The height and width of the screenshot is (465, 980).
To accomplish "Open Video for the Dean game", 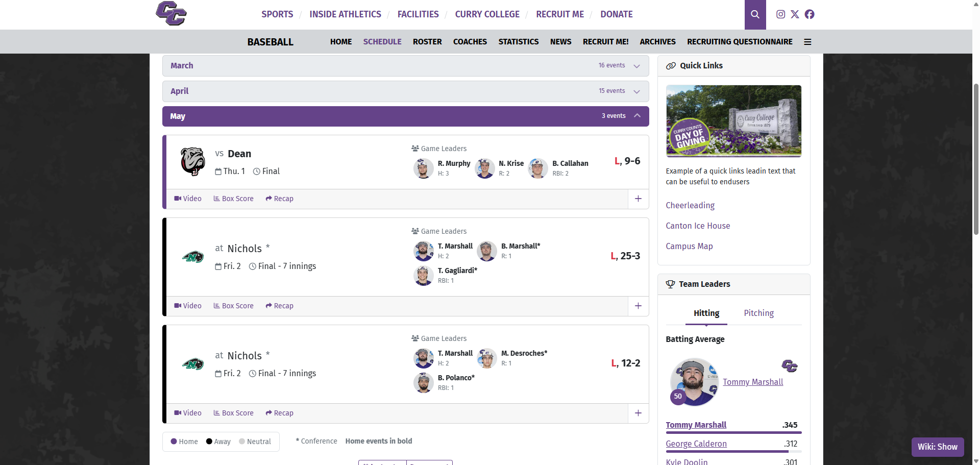I will point(188,199).
